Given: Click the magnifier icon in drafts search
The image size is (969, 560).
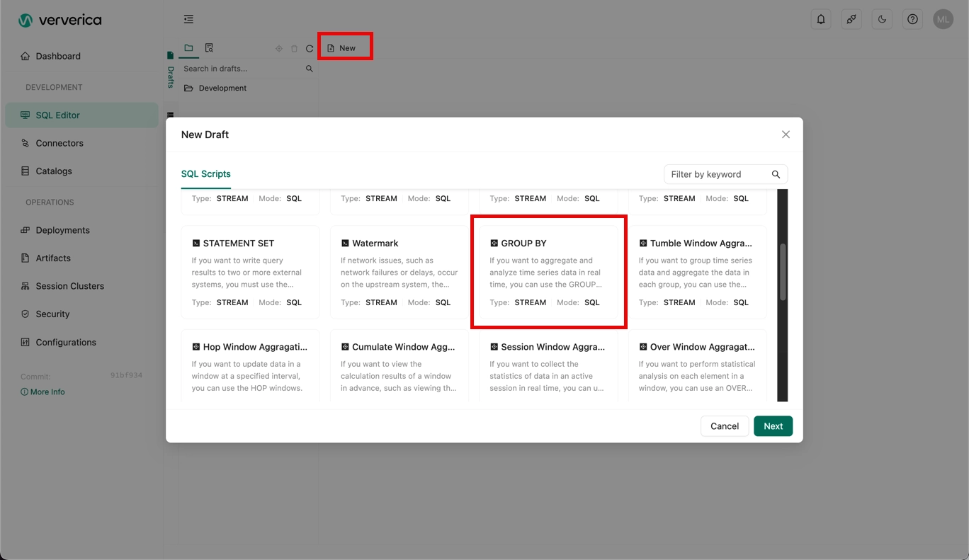Looking at the screenshot, I should click(310, 69).
